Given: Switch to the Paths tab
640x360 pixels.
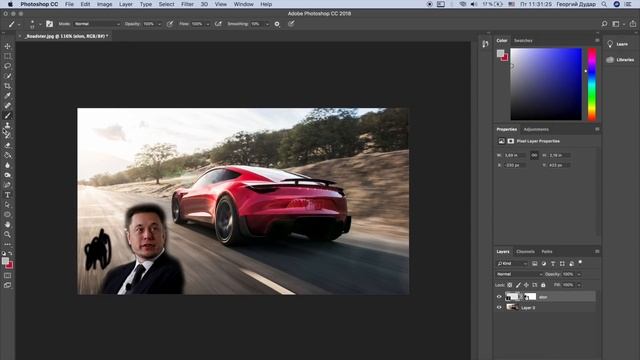Looking at the screenshot, I should [x=547, y=251].
